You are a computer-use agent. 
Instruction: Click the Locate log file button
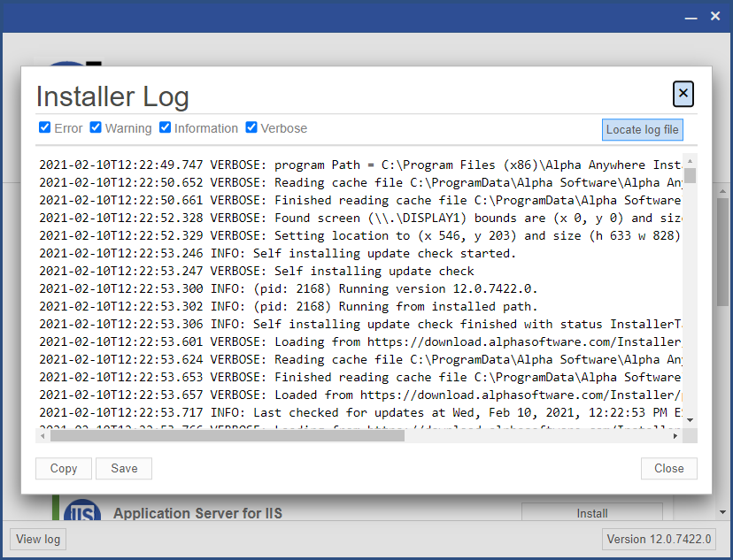[643, 129]
